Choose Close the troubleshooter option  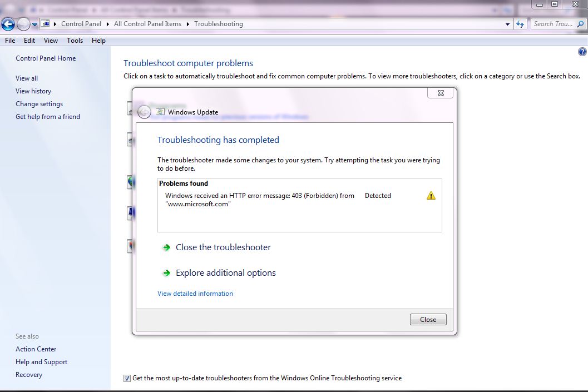(x=223, y=247)
